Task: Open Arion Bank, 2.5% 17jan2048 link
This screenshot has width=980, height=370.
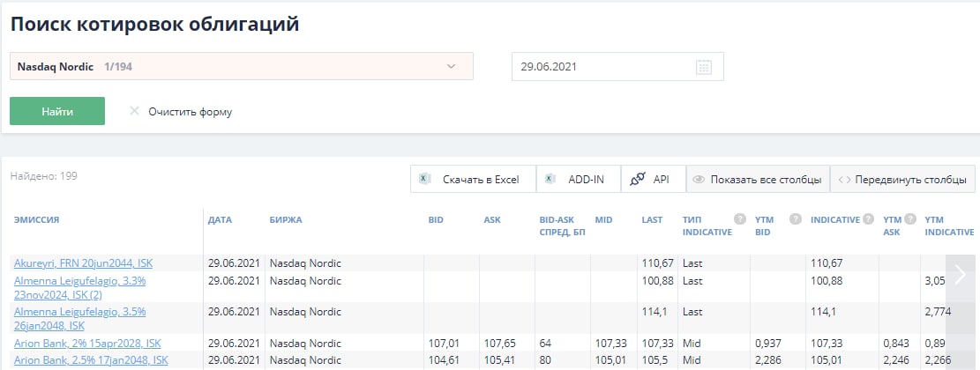Action: coord(91,360)
